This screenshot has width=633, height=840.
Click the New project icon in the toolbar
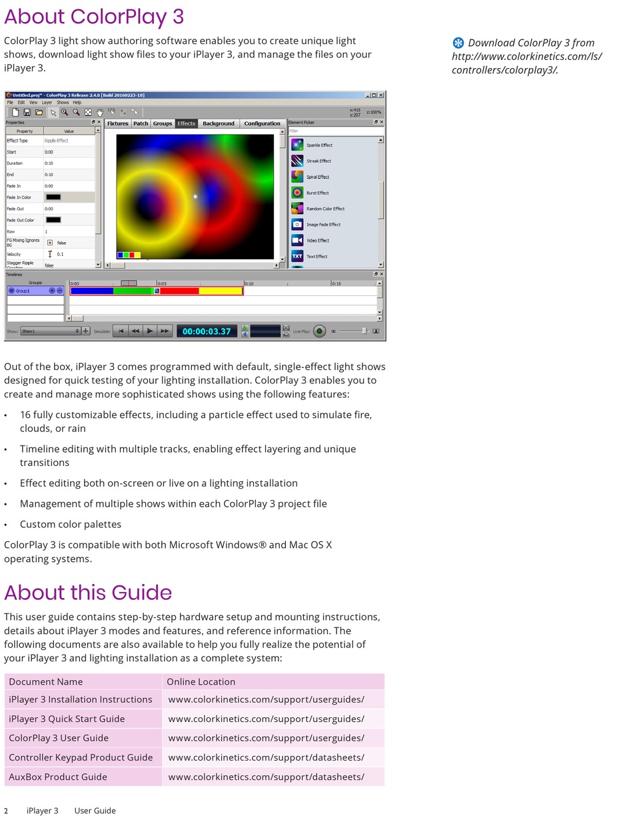(x=15, y=112)
